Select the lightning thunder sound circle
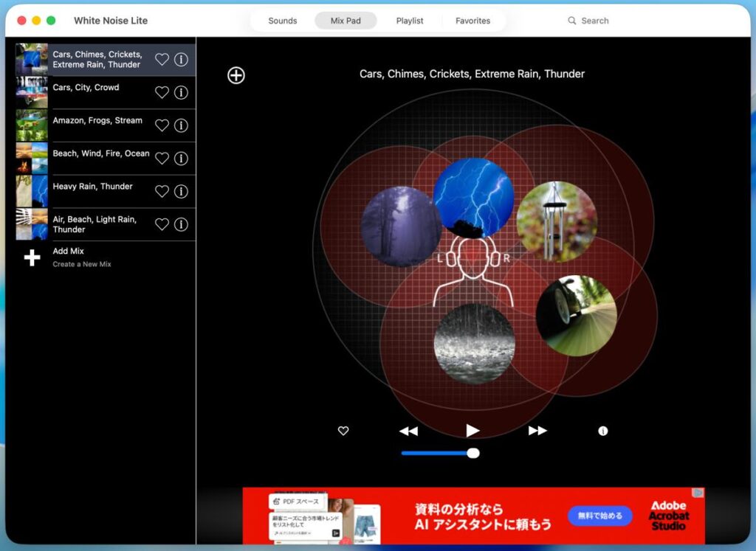 [472, 193]
